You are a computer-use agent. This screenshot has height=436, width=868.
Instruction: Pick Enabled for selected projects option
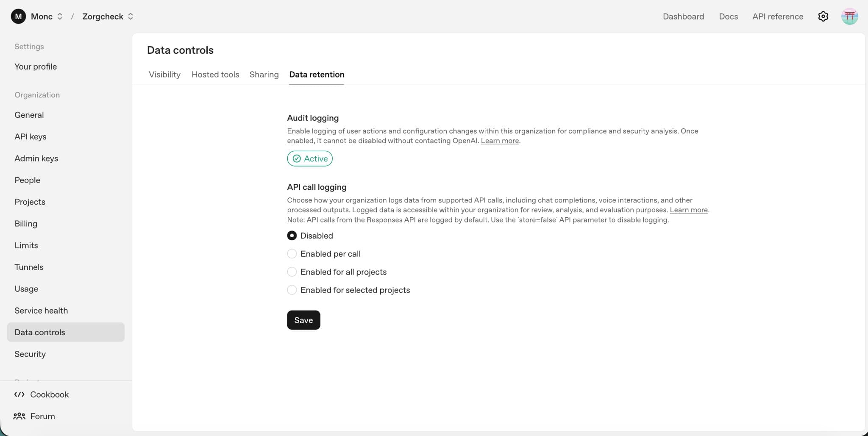tap(292, 290)
